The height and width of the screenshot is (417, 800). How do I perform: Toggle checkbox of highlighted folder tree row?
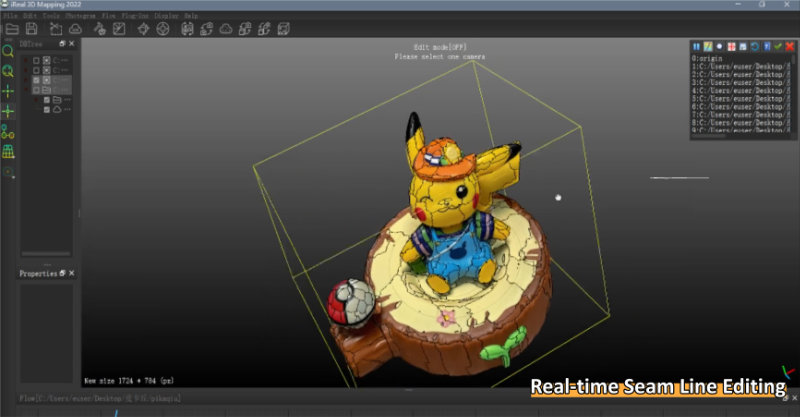tap(36, 90)
